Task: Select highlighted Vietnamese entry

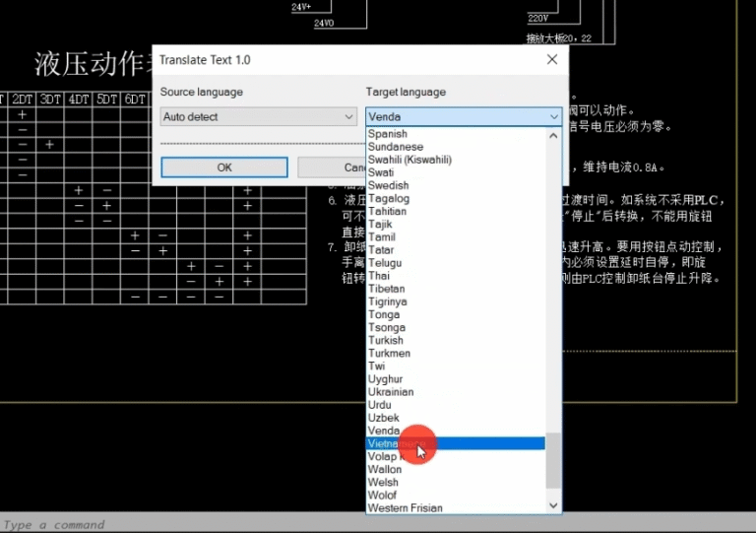Action: pos(456,443)
